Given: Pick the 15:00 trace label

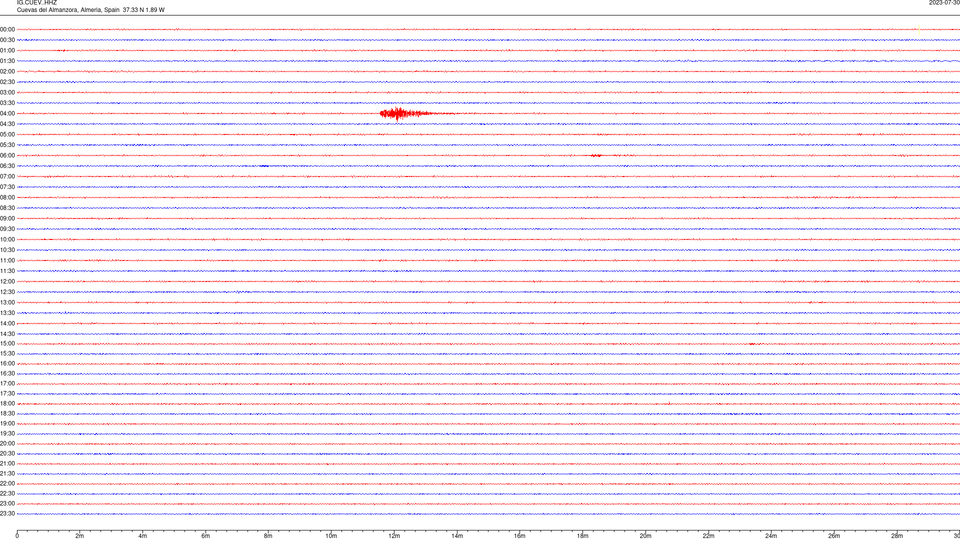Looking at the screenshot, I should (7, 343).
